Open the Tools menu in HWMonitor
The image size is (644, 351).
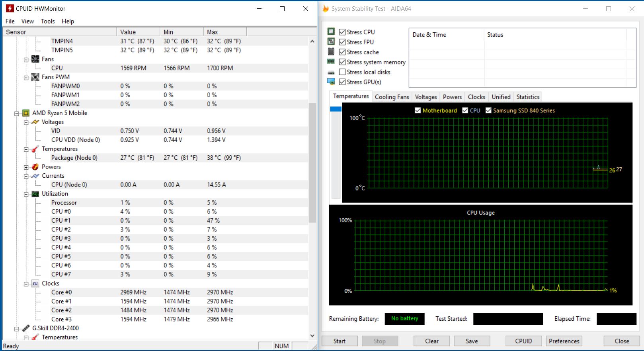coord(48,21)
